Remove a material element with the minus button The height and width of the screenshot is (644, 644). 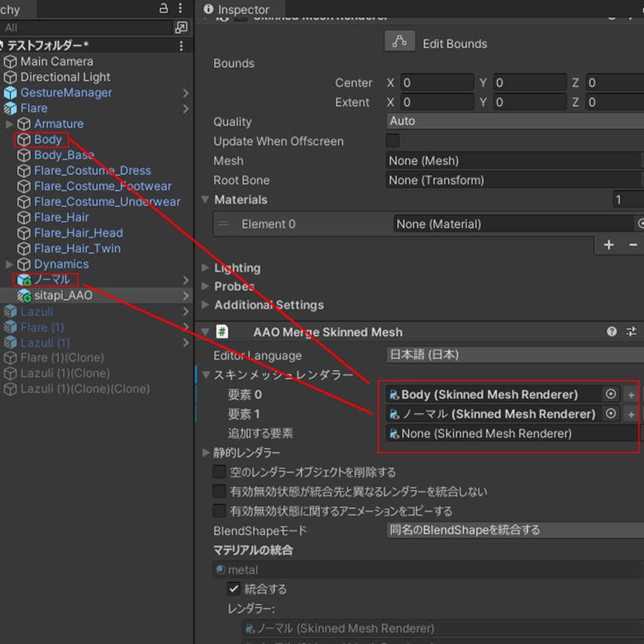633,245
